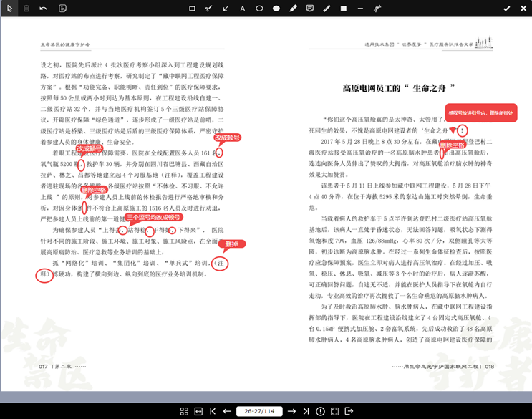
Task: Go to the next page
Action: [291, 411]
